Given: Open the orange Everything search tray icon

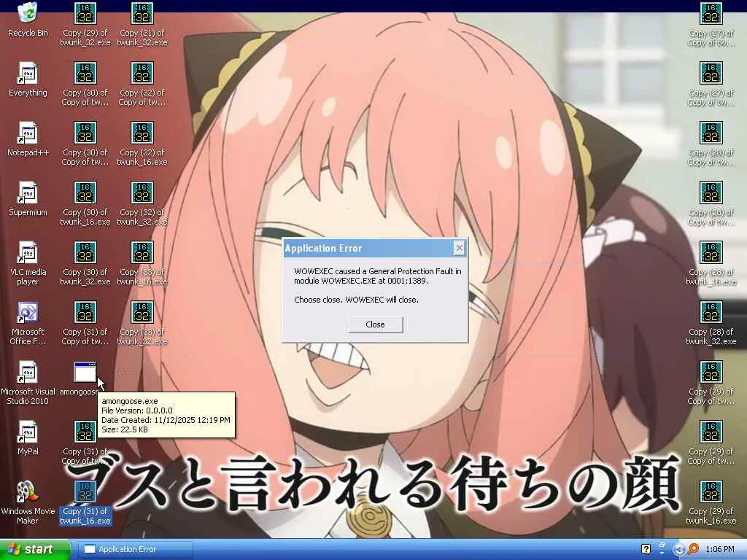Looking at the screenshot, I should tap(694, 550).
